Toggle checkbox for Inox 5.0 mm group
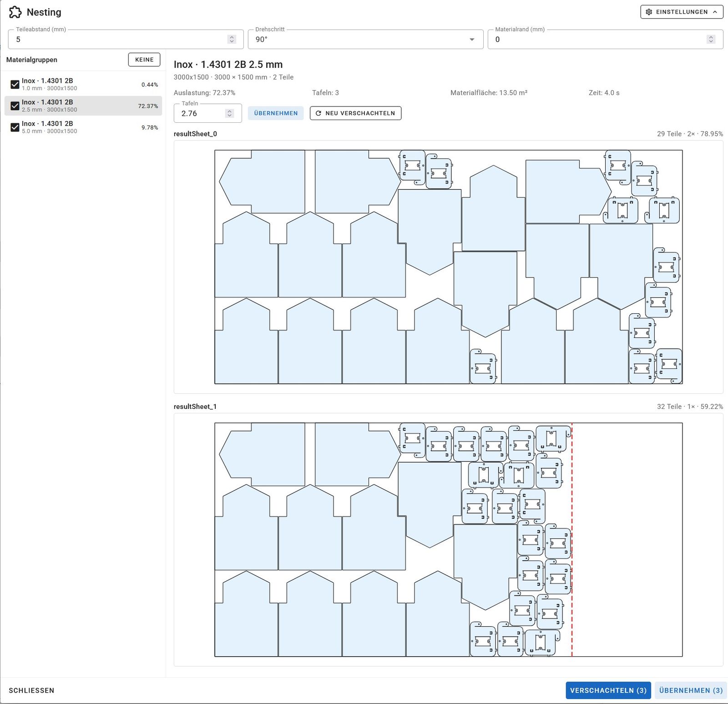Viewport: 728px width, 704px height. (x=15, y=127)
